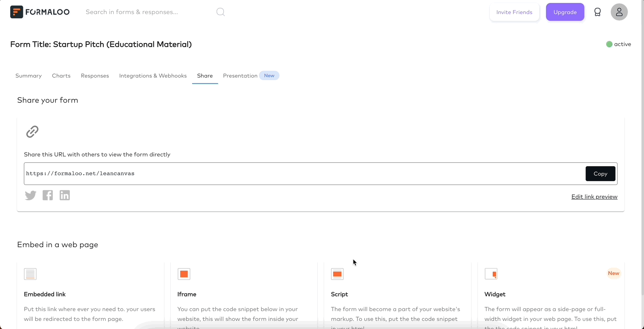Screen dimensions: 644x329
Task: Select the Widget embed icon
Action: click(x=491, y=274)
